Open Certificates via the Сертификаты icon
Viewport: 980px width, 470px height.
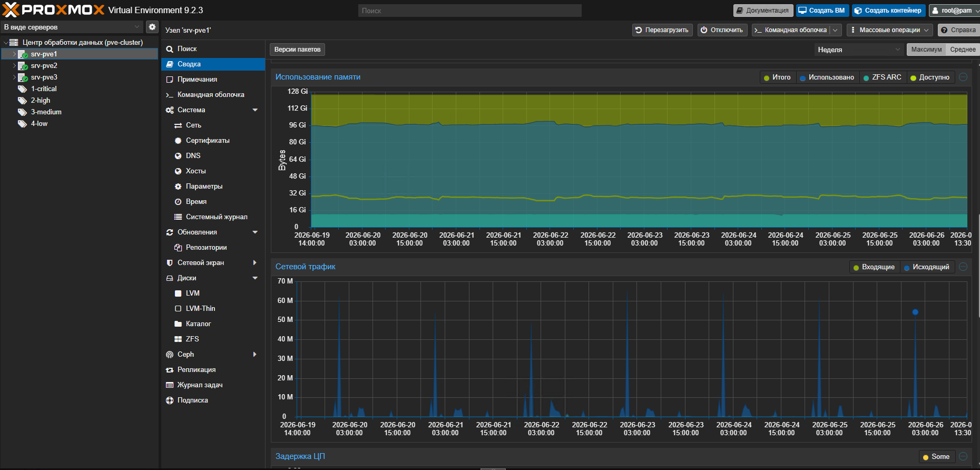[178, 141]
